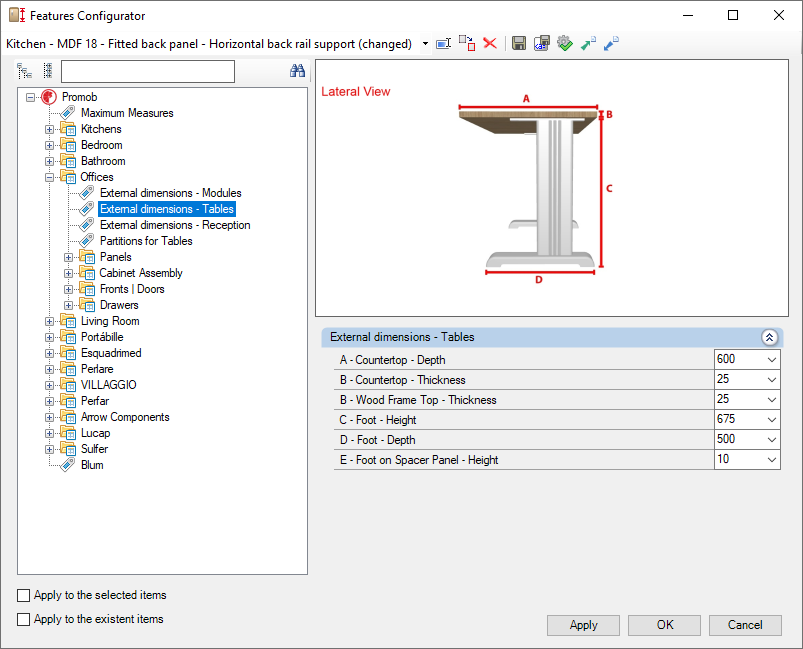Expand the Kitchens tree node
Image resolution: width=803 pixels, height=649 pixels.
tap(50, 129)
